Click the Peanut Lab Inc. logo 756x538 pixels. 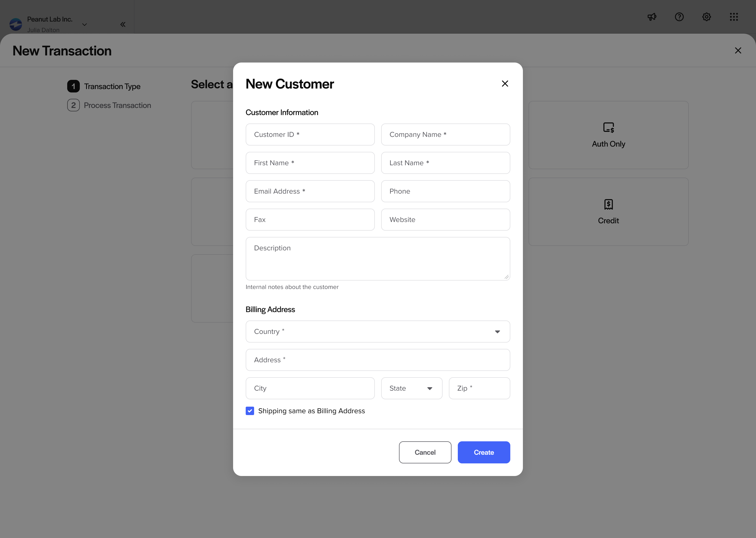(x=15, y=24)
